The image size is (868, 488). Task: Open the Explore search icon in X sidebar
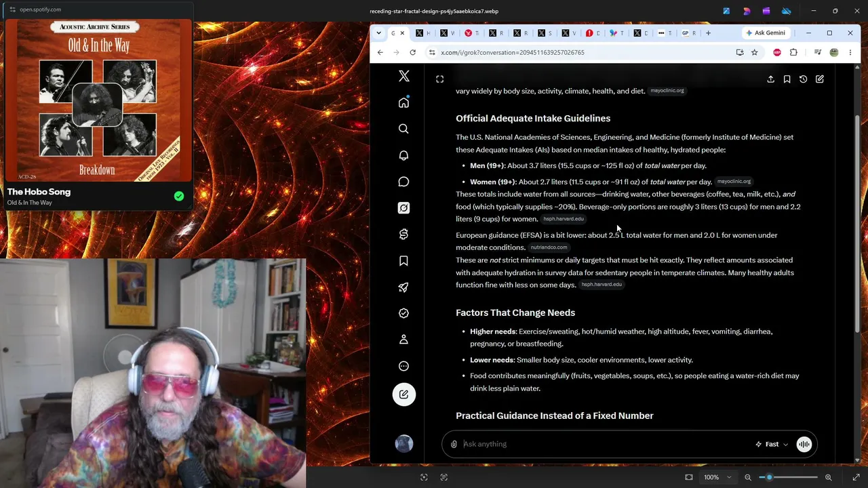(x=403, y=129)
